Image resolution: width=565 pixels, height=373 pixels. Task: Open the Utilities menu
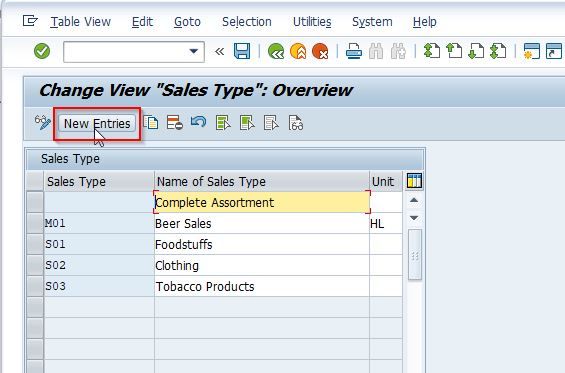coord(312,22)
